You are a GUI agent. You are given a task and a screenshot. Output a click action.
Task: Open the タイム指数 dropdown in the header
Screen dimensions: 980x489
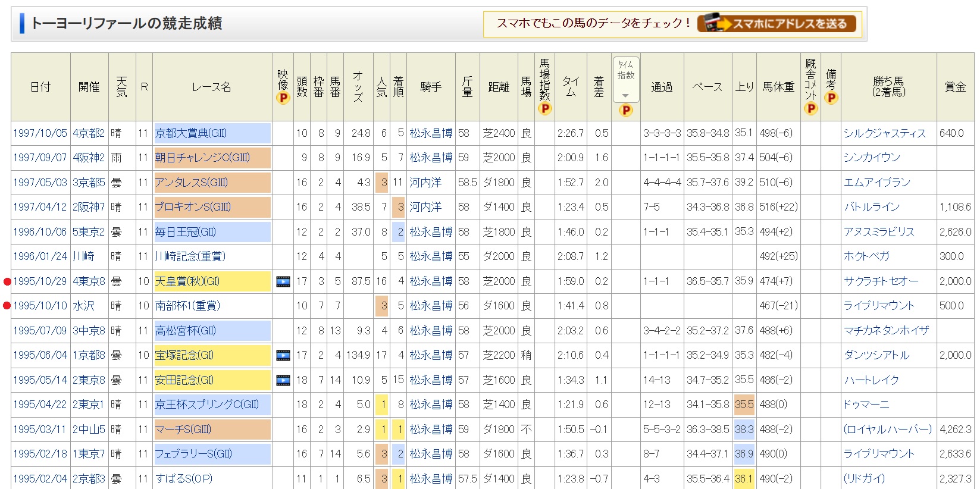click(625, 80)
